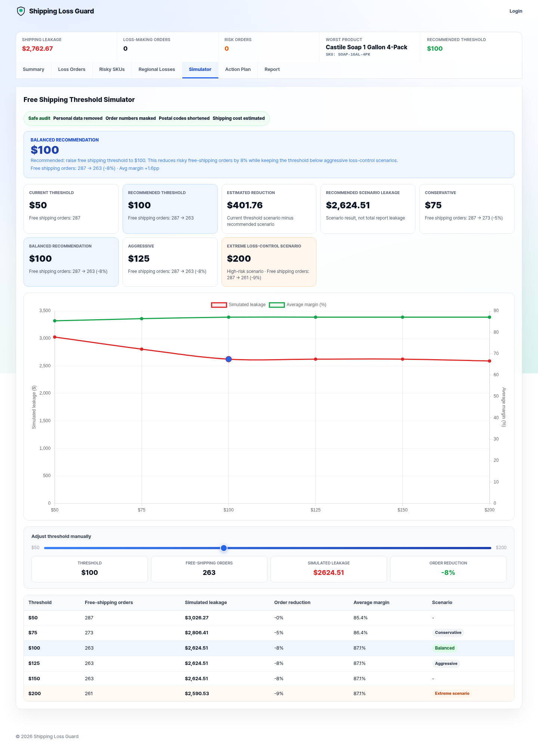
Task: Open the Loss Orders tab
Action: tap(72, 69)
